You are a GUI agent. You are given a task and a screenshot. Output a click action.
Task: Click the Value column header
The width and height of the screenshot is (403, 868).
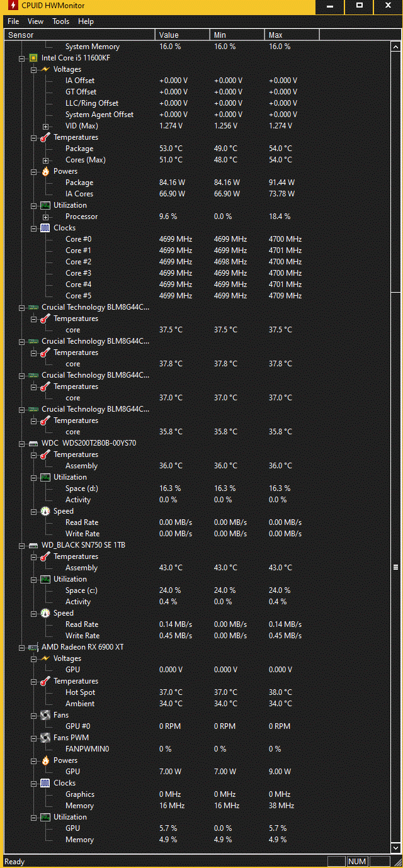(182, 35)
